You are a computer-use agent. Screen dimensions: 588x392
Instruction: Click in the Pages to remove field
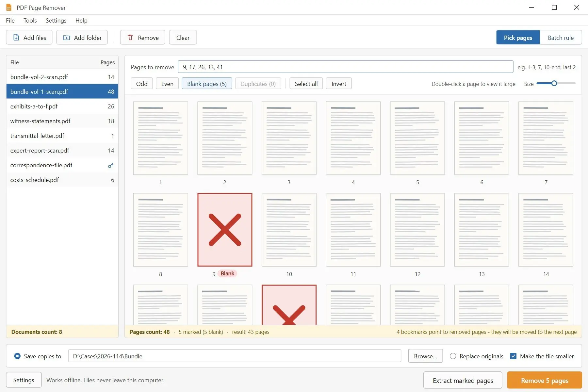(345, 67)
